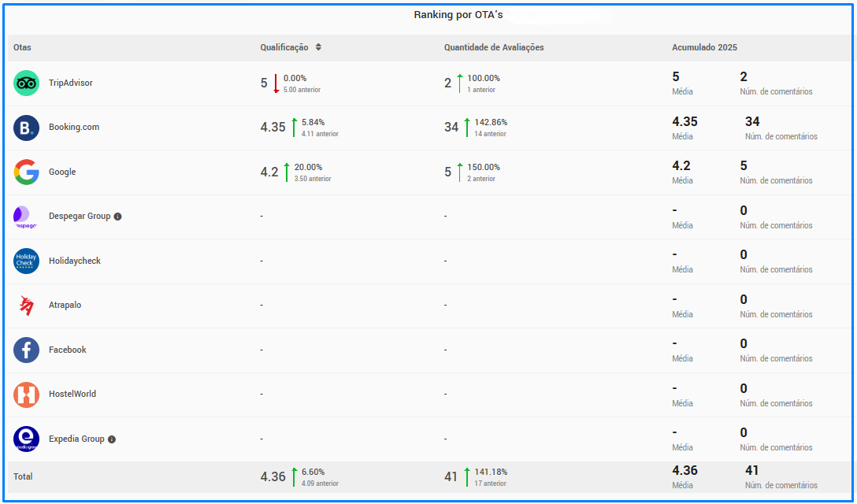
Task: Click green arrow next to Google review count 5
Action: tap(460, 172)
